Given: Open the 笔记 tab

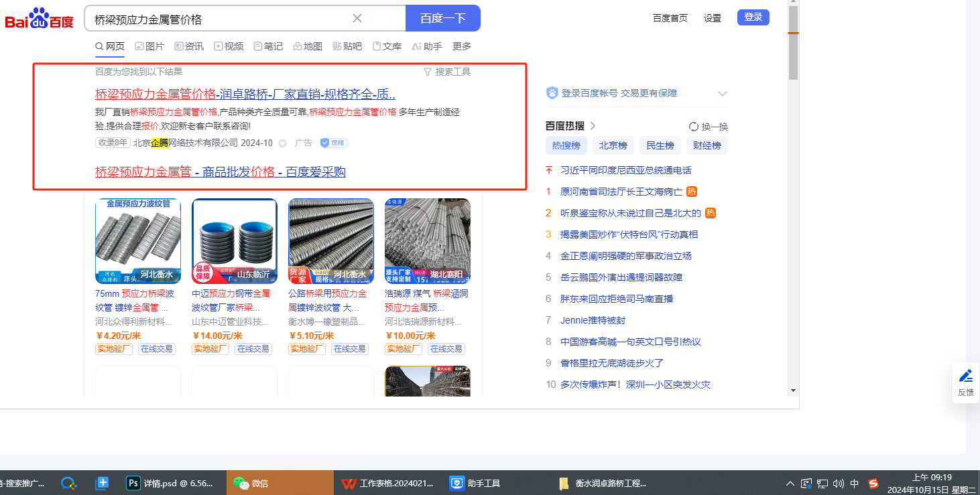Looking at the screenshot, I should [x=268, y=46].
